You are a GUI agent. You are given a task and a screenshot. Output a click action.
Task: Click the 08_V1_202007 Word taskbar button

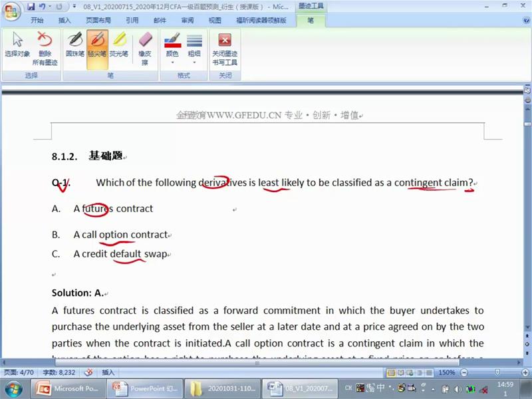pos(301,389)
